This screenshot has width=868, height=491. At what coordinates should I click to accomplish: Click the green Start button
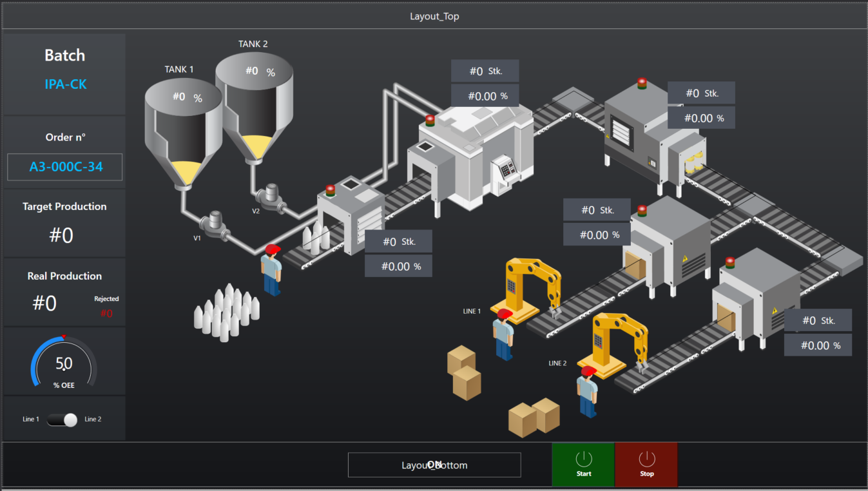583,464
